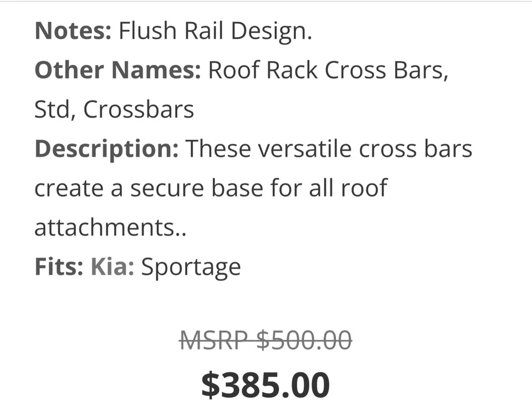This screenshot has height=413, width=532.
Task: Click the bold Notes label
Action: tap(73, 31)
